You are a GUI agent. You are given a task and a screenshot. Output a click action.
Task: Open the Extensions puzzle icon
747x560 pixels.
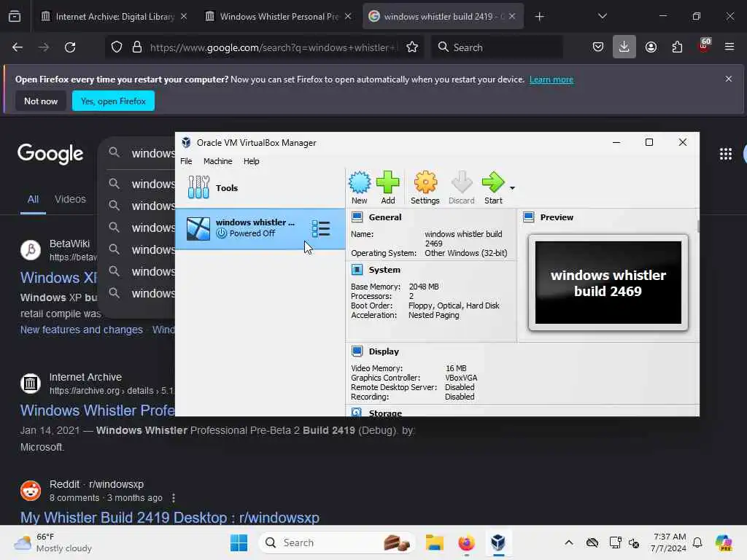click(x=677, y=47)
